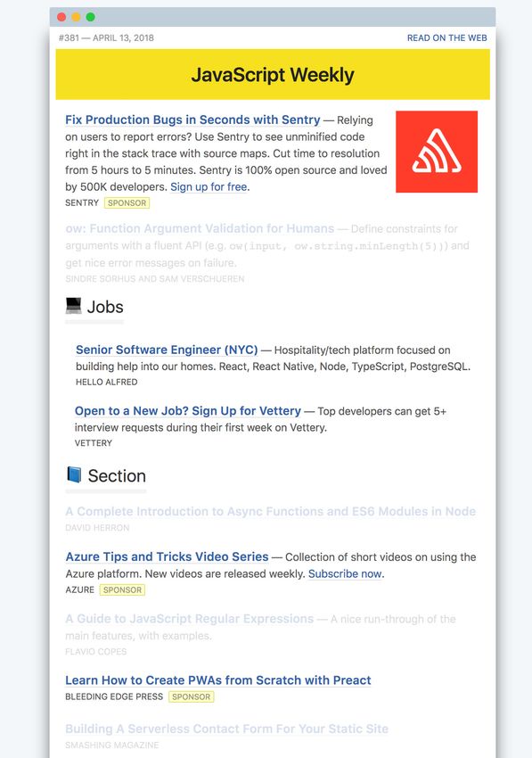Click the SPONSOR badge next to Sentry

[127, 203]
